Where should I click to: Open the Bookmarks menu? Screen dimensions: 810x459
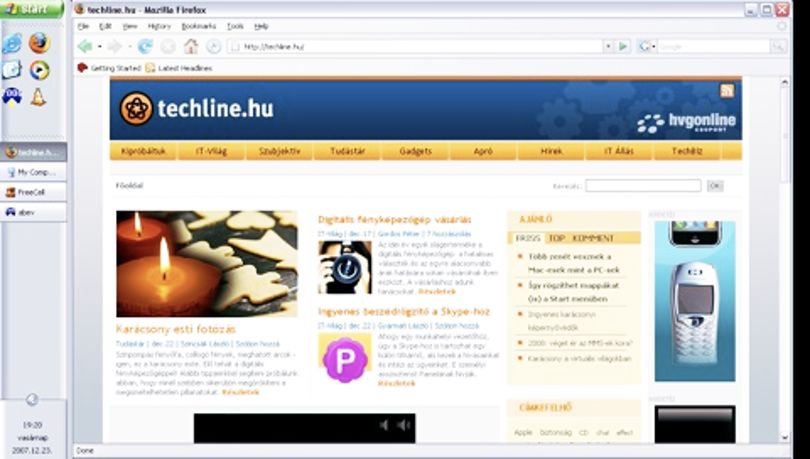198,26
